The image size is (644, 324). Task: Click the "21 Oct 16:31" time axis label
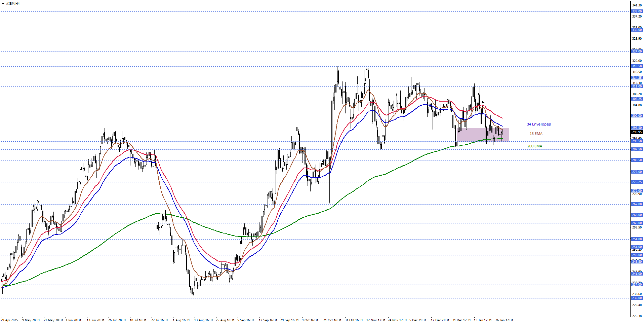[332, 320]
